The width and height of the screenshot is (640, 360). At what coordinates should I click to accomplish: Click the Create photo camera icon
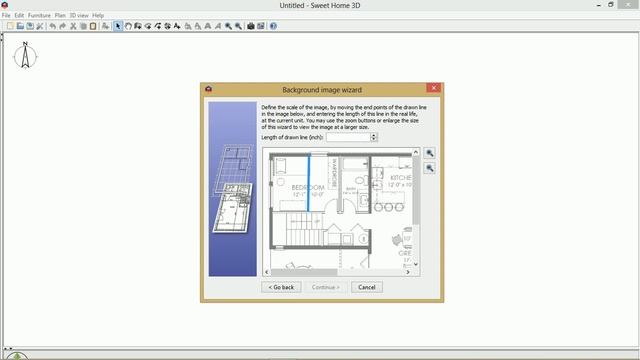(x=251, y=26)
